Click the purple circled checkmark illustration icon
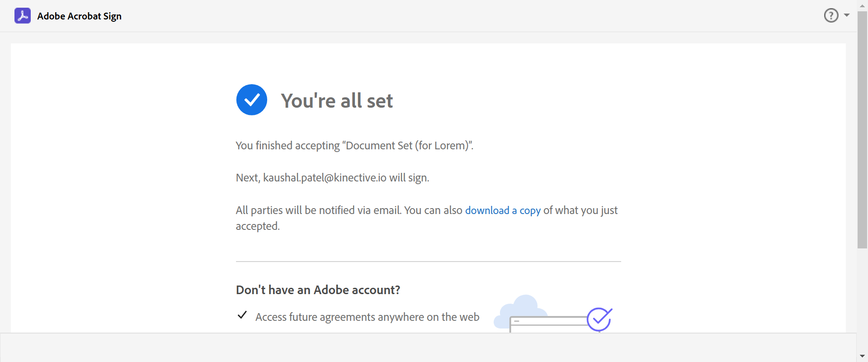 pos(599,319)
